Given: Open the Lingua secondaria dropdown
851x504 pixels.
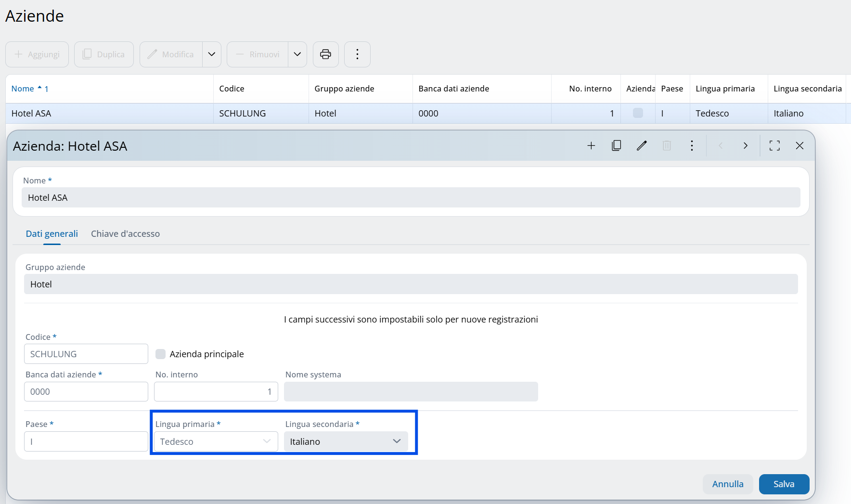Looking at the screenshot, I should (346, 441).
